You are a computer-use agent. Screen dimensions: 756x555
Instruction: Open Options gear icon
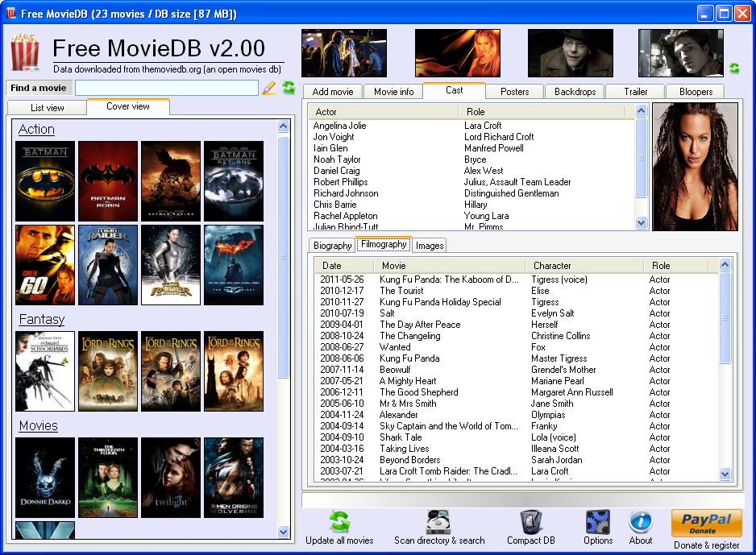598,523
